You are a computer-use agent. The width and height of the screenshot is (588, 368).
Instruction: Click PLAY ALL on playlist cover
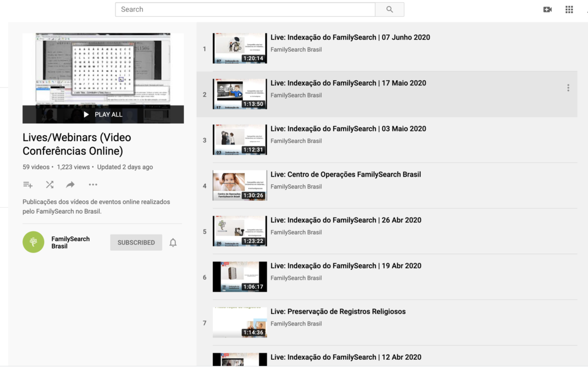(103, 114)
